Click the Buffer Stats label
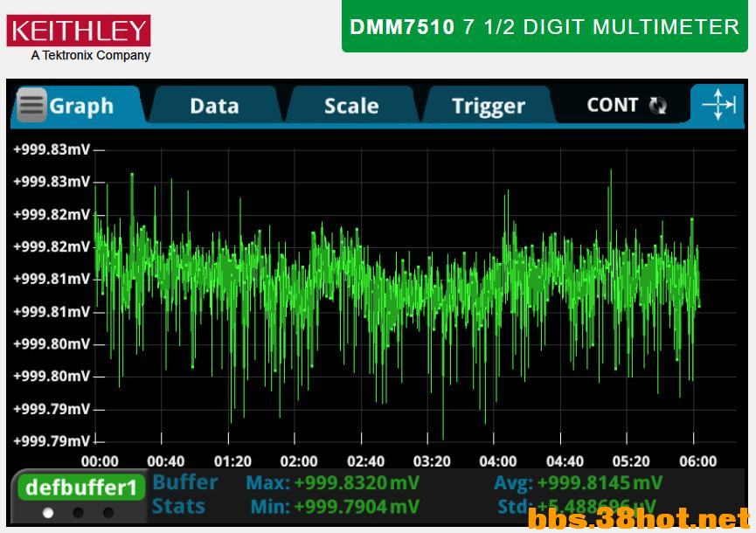 tap(184, 494)
